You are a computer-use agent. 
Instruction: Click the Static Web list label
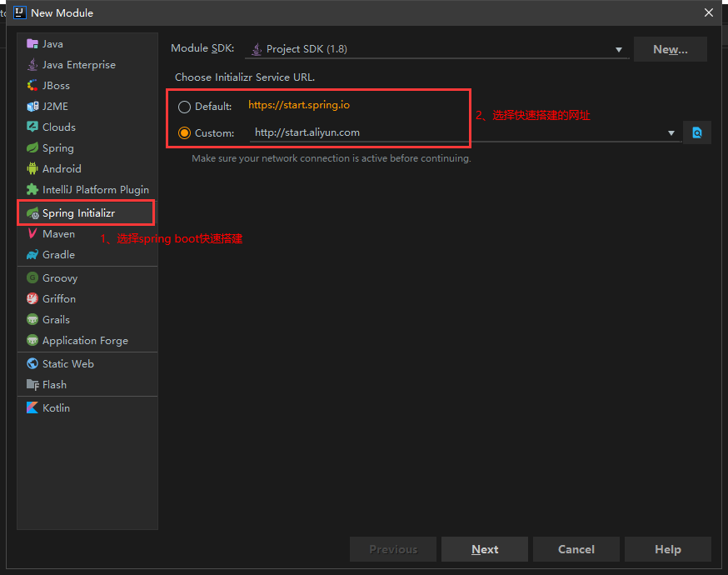pos(68,363)
